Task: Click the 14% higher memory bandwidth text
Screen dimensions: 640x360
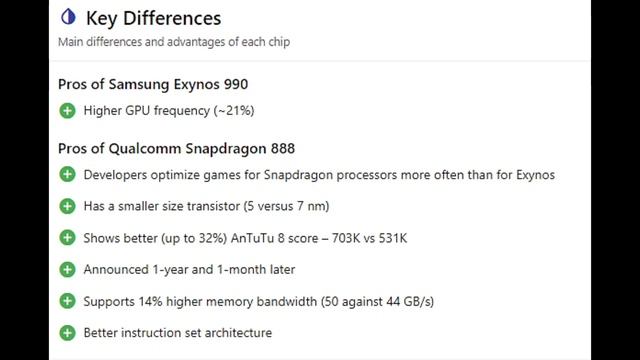Action: point(259,302)
